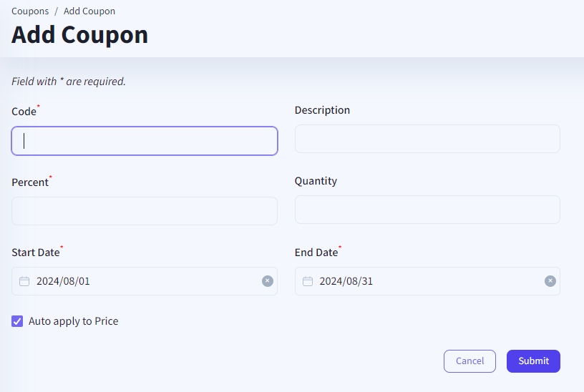The height and width of the screenshot is (392, 584).
Task: Click the End Date calendar icon
Action: pyautogui.click(x=308, y=281)
